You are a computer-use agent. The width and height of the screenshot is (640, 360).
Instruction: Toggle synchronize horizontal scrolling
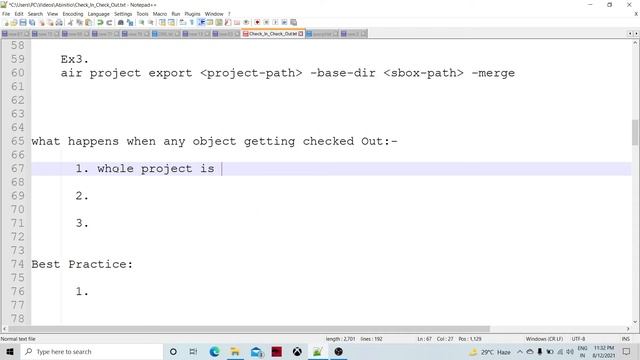[171, 22]
